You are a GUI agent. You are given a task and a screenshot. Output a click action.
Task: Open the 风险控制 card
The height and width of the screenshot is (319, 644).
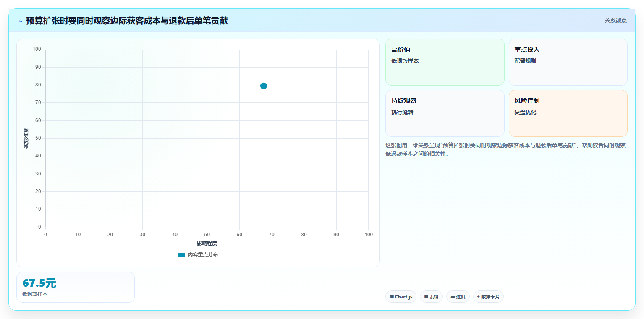coord(568,113)
